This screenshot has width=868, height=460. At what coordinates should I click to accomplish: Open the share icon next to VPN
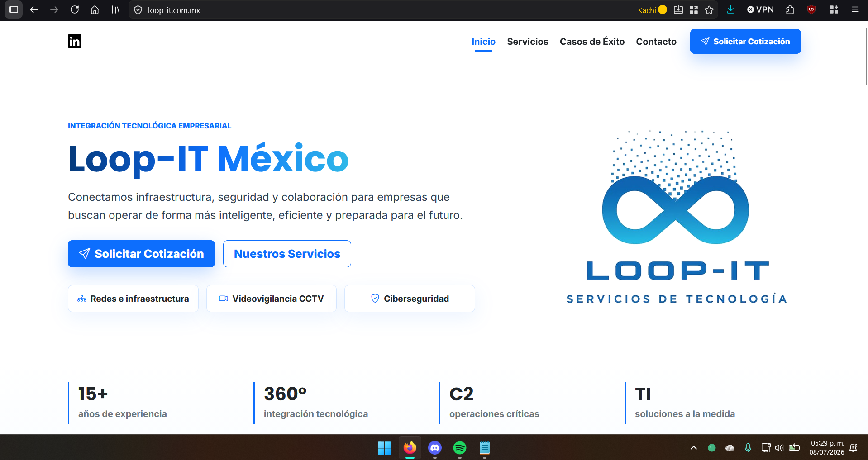(x=790, y=9)
